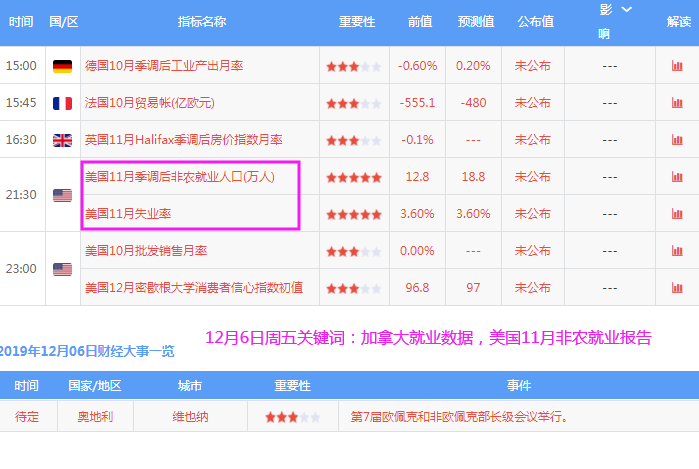This screenshot has width=699, height=469.
Task: Click the 前值 column header
Action: (x=420, y=21)
